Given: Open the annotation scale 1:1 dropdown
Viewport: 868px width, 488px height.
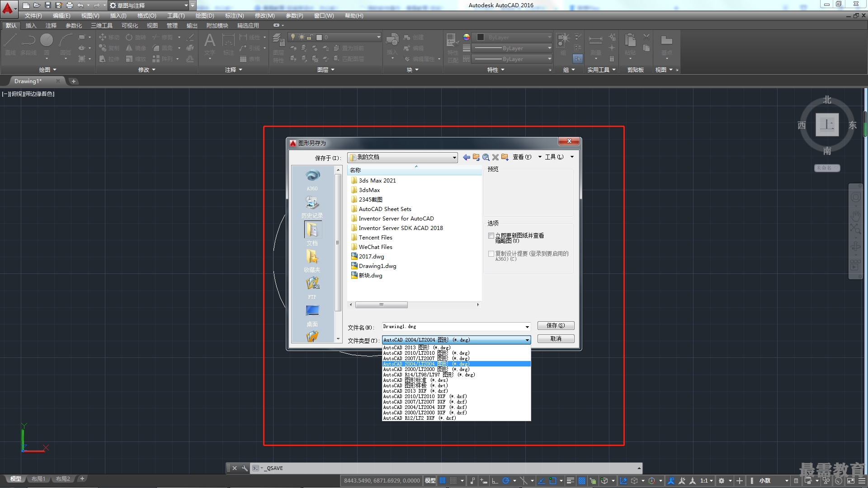Looking at the screenshot, I should 707,481.
